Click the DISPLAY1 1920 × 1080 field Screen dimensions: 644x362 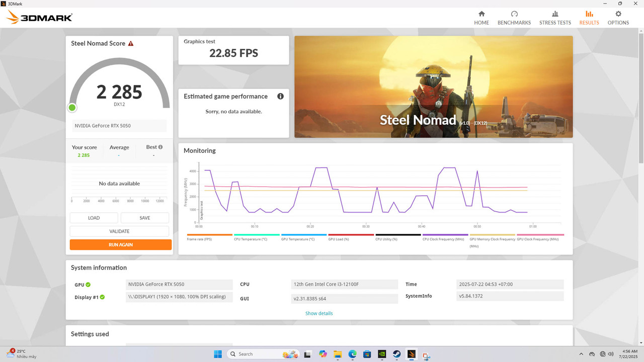click(x=179, y=297)
